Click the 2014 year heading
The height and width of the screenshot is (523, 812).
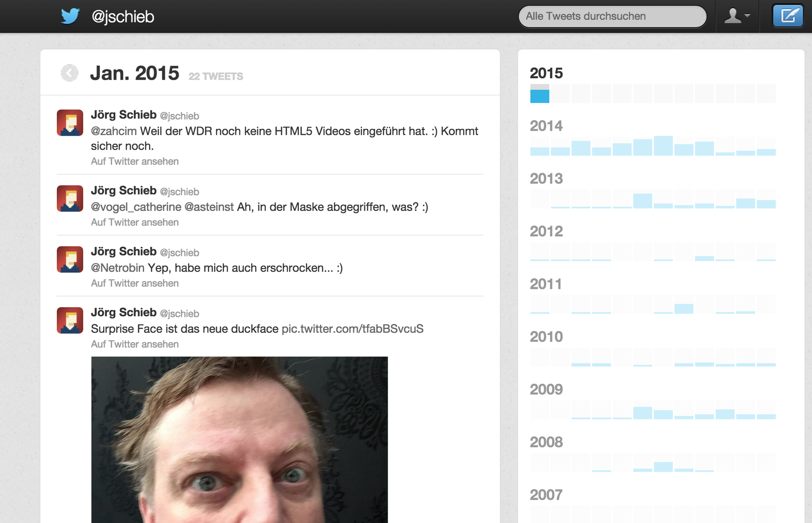click(546, 126)
